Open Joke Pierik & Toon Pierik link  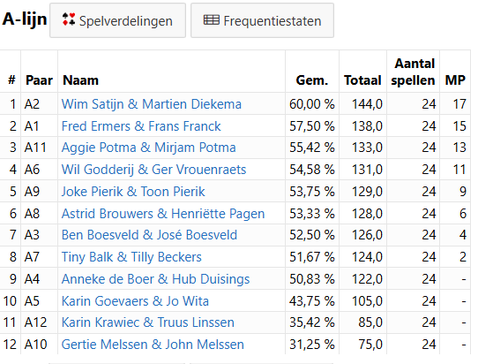click(133, 191)
